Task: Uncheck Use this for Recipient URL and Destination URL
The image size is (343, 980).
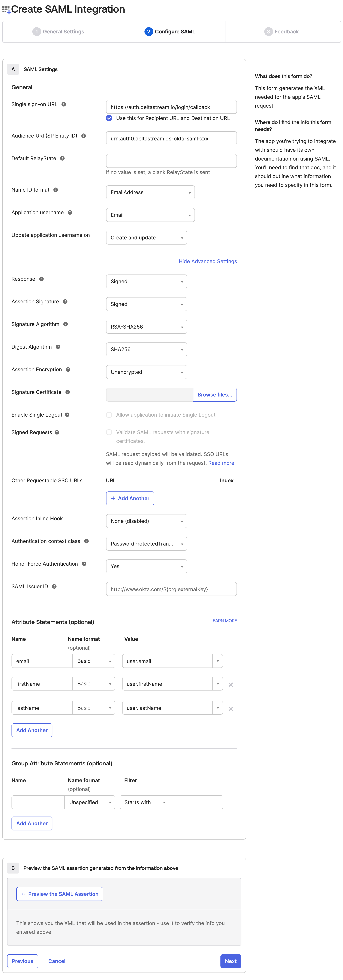Action: click(109, 118)
